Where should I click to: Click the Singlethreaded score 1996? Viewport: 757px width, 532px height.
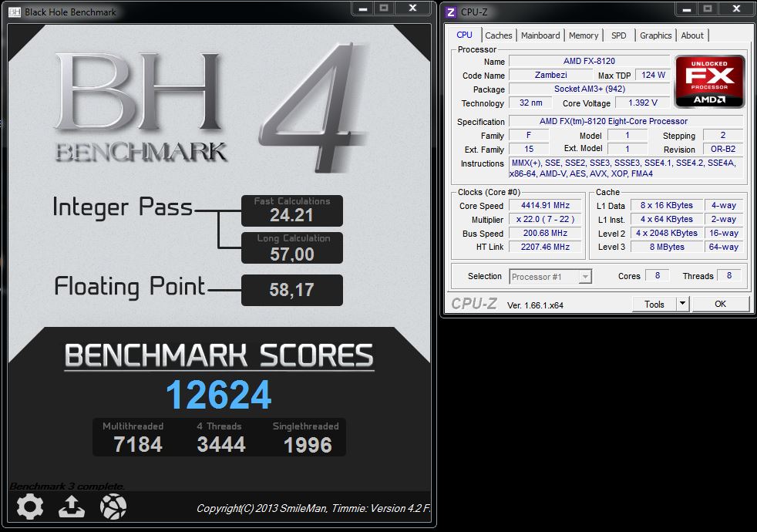308,445
